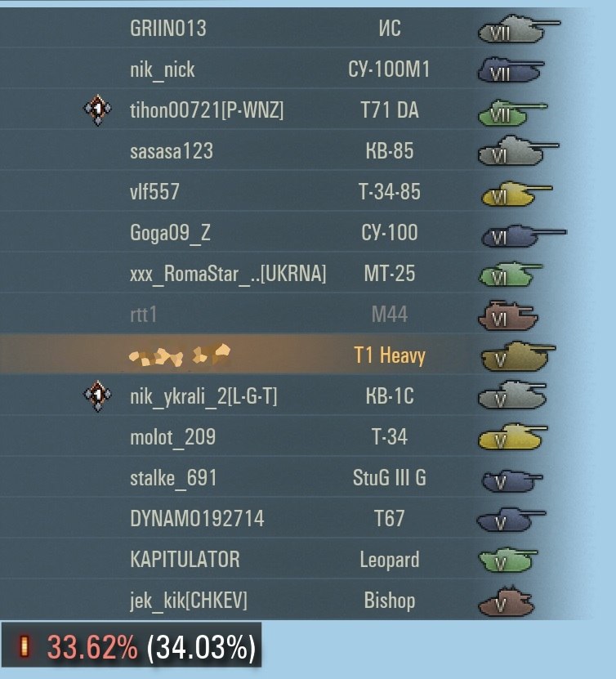Select player KAPITULATOR in the roster
The height and width of the screenshot is (679, 616).
(185, 560)
